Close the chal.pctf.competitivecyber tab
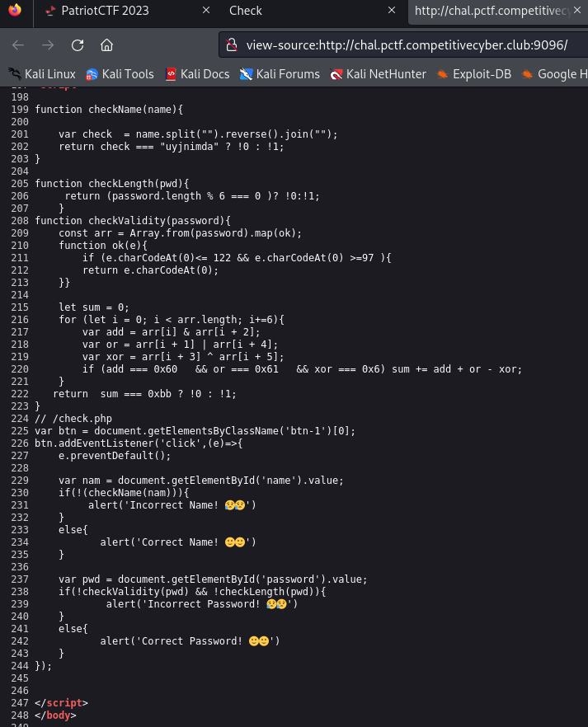Screen dimensions: 588x727 click(x=577, y=10)
